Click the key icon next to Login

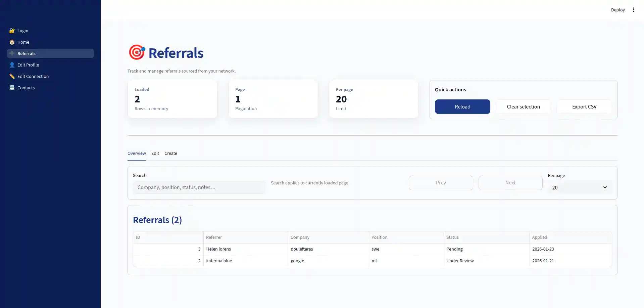pyautogui.click(x=12, y=31)
